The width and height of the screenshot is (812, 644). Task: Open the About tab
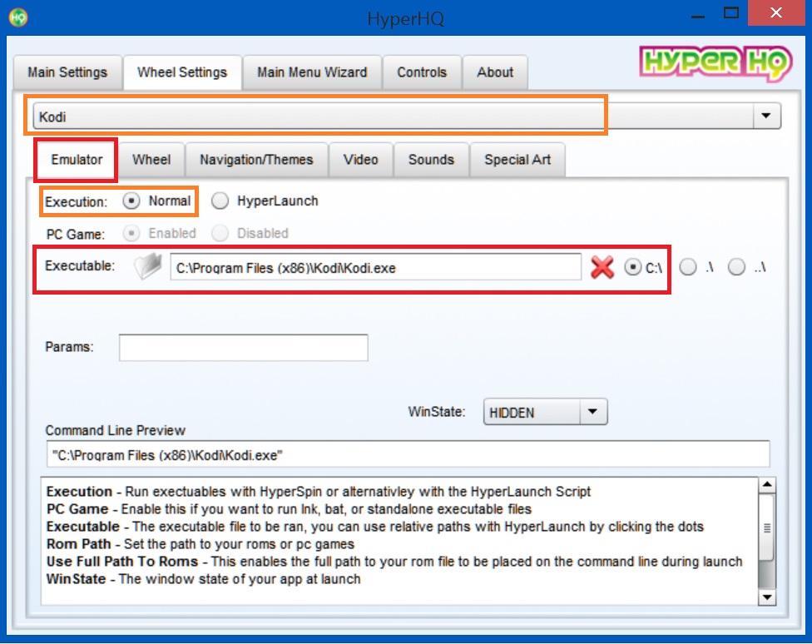tap(495, 72)
